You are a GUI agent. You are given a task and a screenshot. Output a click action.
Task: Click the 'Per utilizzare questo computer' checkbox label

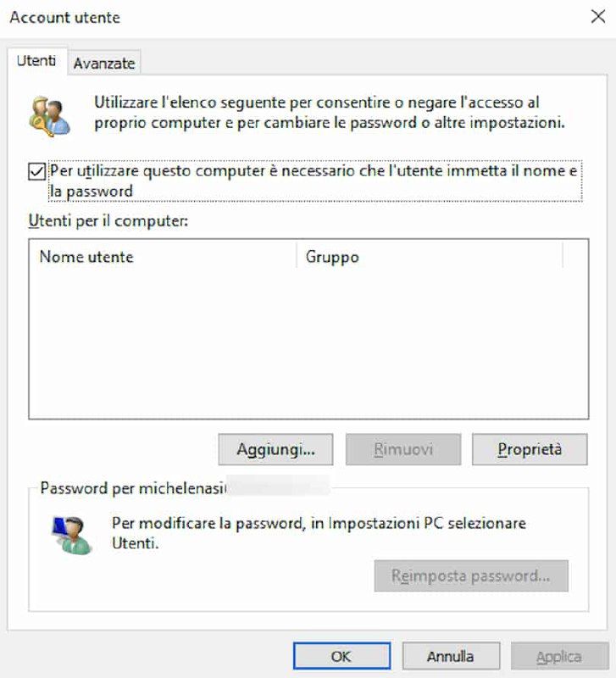coord(314,181)
